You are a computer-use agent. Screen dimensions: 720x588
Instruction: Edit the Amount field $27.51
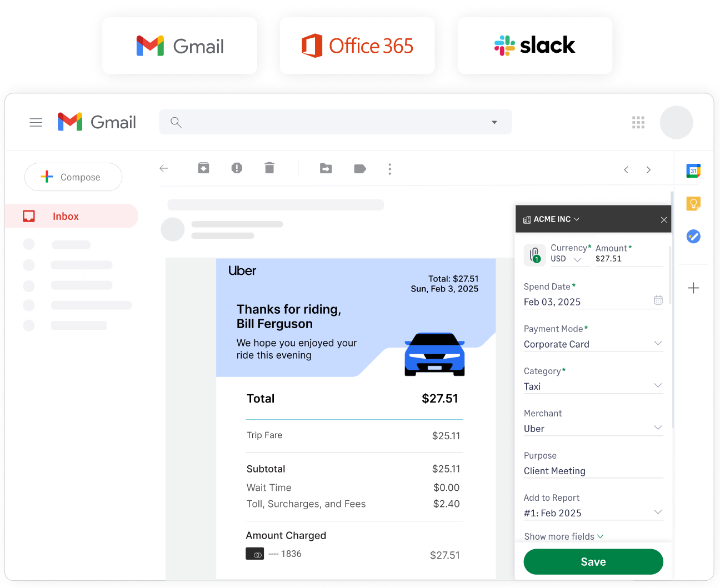click(629, 259)
